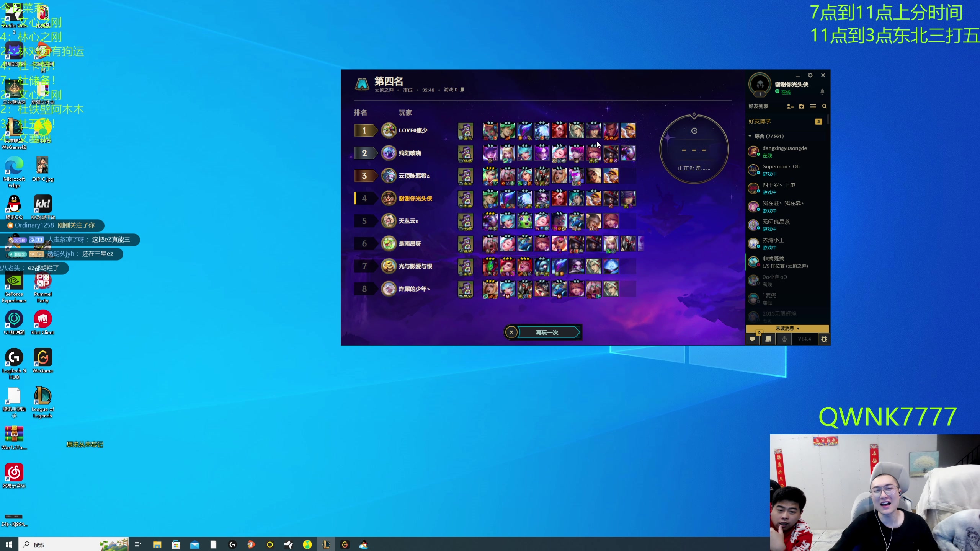The image size is (980, 551).
Task: Open Pummel Party desktop shortcut
Action: pyautogui.click(x=42, y=288)
